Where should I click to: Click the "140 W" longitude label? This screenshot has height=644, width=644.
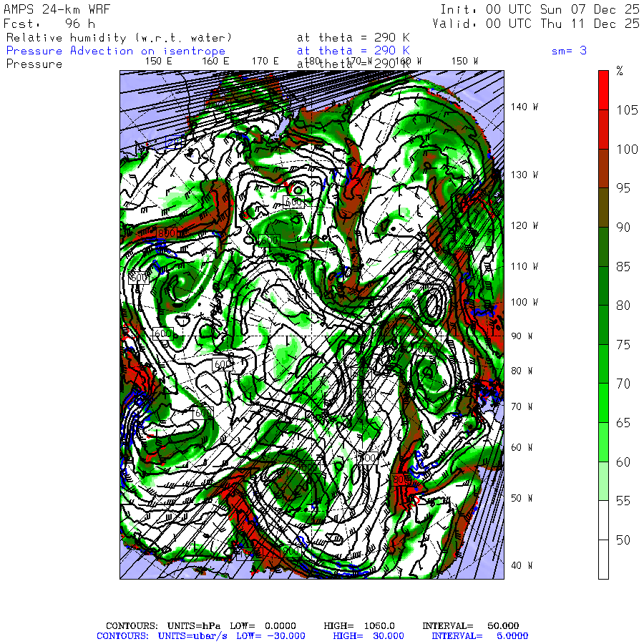[x=523, y=107]
